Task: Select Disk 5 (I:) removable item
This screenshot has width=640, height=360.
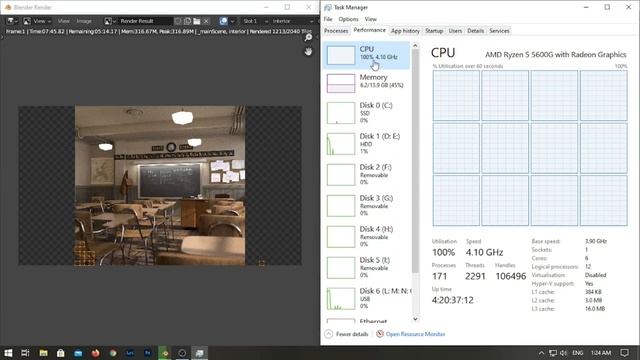Action: tap(367, 268)
